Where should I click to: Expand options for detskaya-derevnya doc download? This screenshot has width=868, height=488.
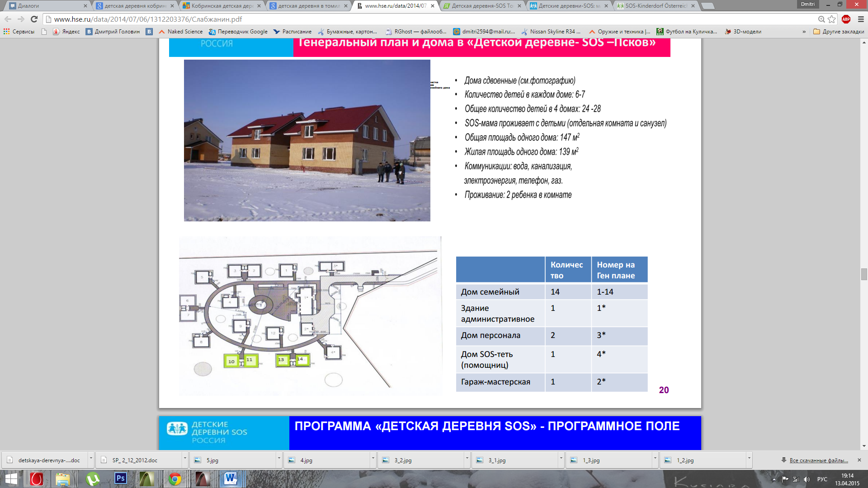click(x=91, y=460)
